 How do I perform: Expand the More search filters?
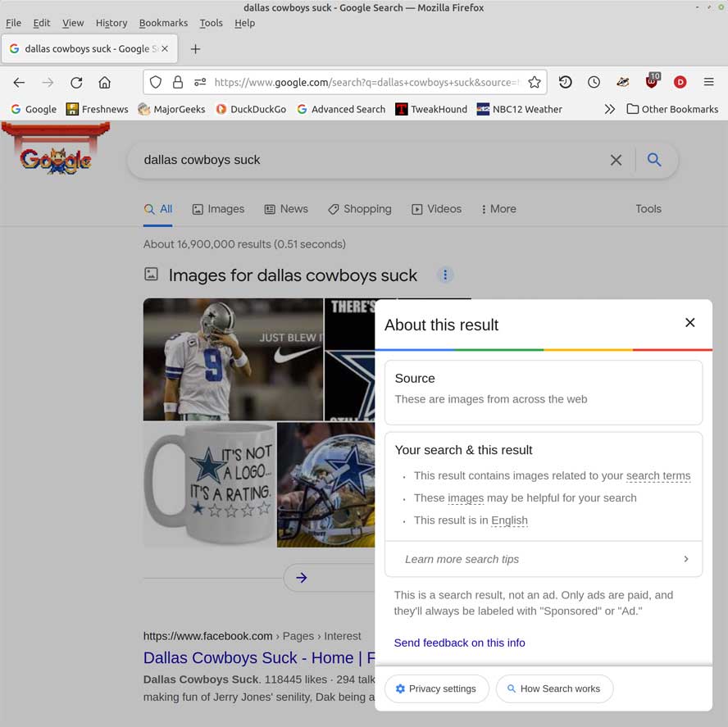498,209
